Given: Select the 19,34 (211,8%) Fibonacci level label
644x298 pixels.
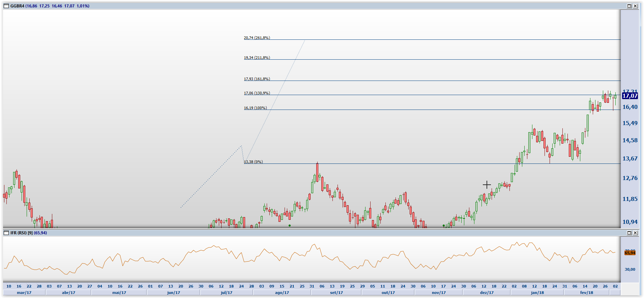Looking at the screenshot, I should (257, 58).
